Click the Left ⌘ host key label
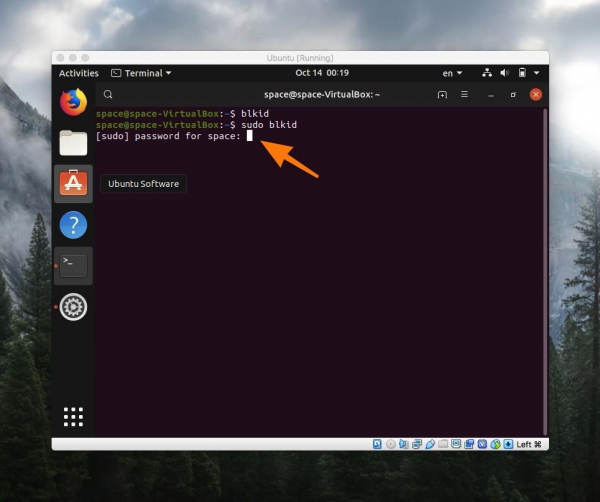 (529, 444)
